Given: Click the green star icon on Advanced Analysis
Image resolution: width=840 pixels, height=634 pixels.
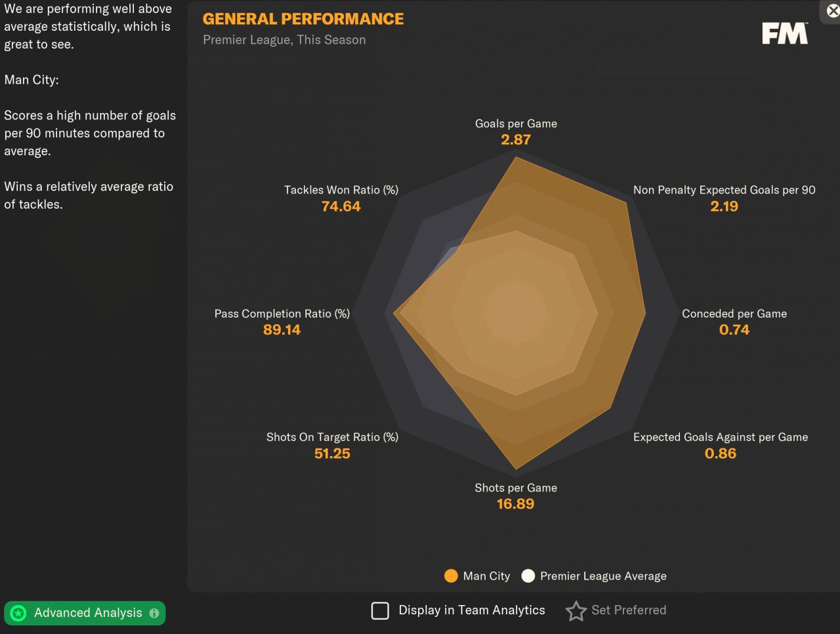Looking at the screenshot, I should 18,613.
